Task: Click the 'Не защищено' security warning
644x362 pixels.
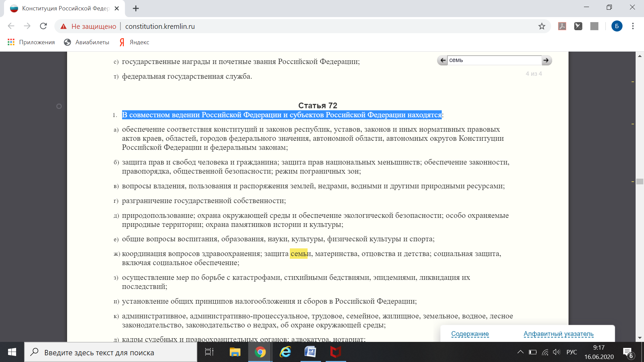Action: point(88,26)
